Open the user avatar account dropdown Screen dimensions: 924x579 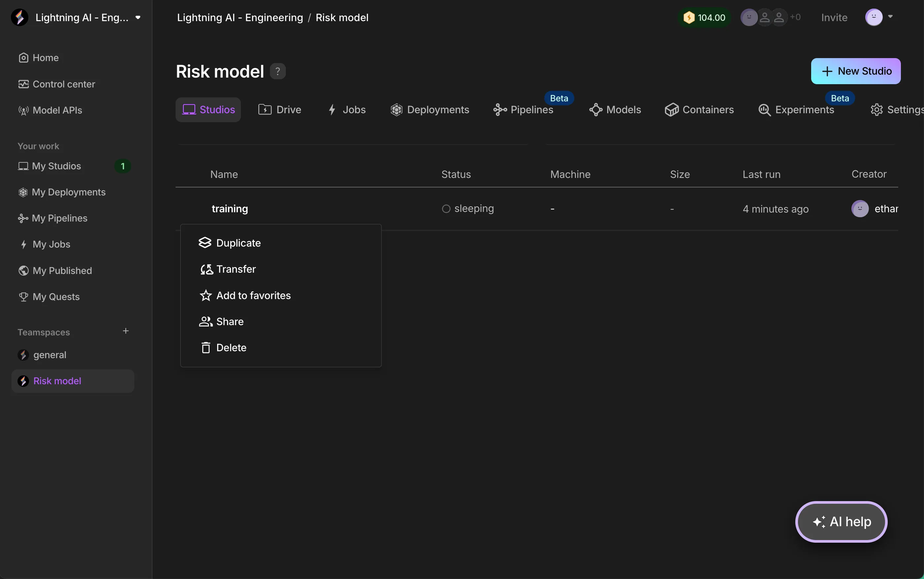pos(879,17)
